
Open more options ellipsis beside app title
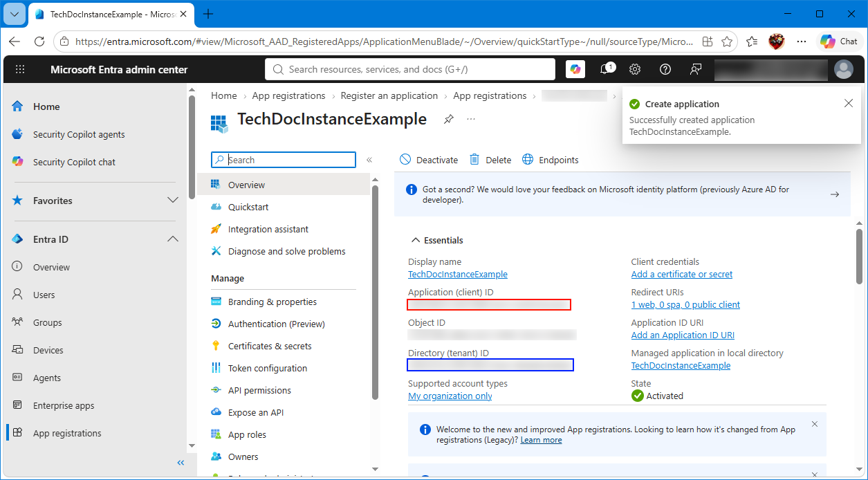point(471,119)
